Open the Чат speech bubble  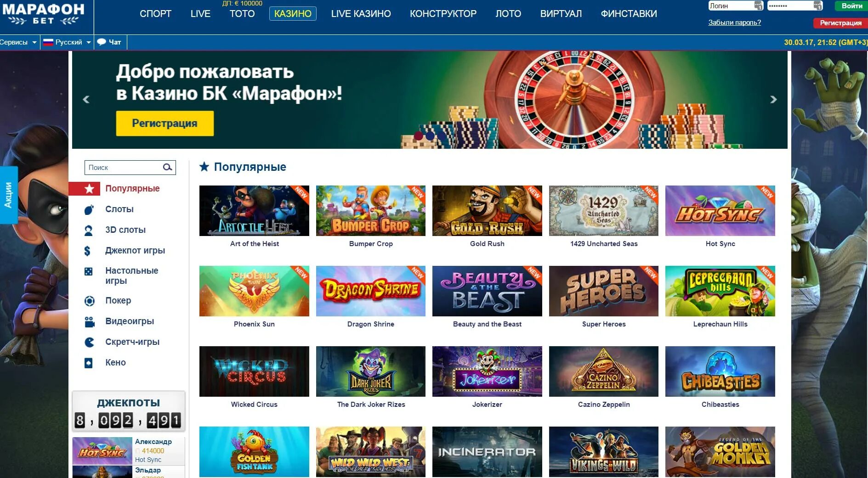(x=109, y=42)
